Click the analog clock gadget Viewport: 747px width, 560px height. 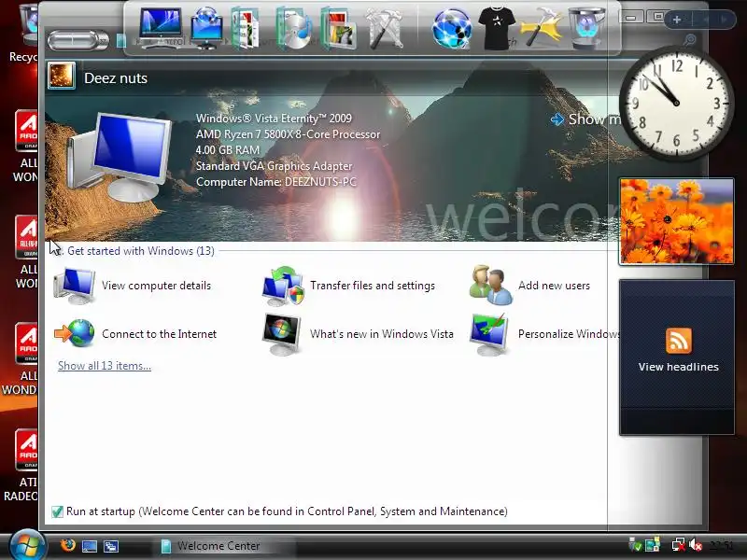click(x=676, y=103)
